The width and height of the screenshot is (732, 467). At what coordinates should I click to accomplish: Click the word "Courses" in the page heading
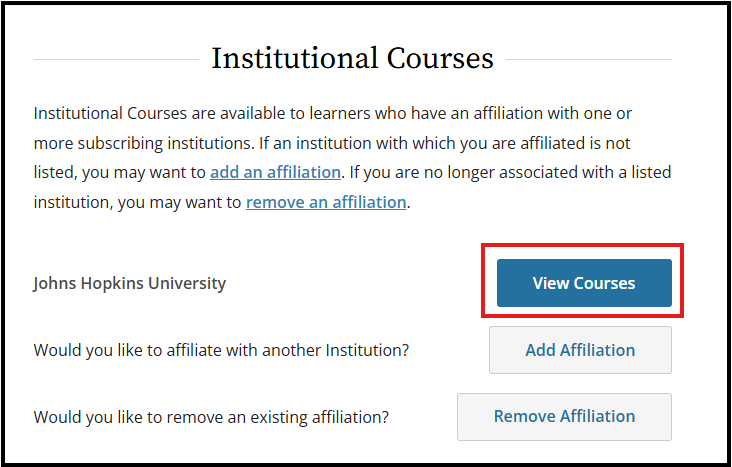click(x=440, y=58)
